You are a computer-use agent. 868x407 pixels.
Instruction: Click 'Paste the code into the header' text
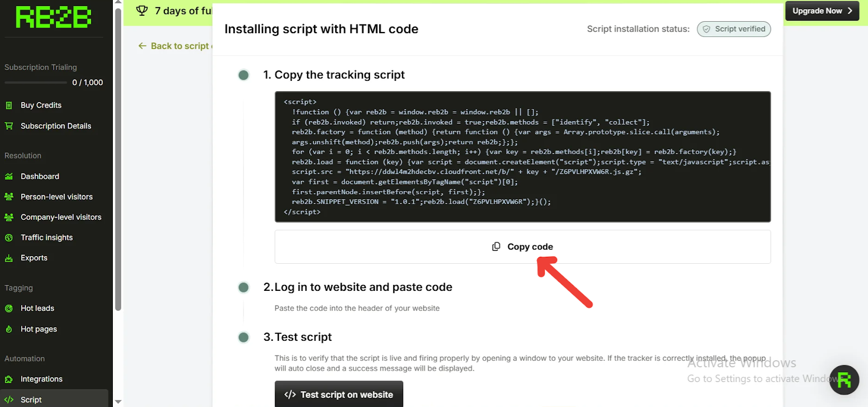pyautogui.click(x=357, y=308)
